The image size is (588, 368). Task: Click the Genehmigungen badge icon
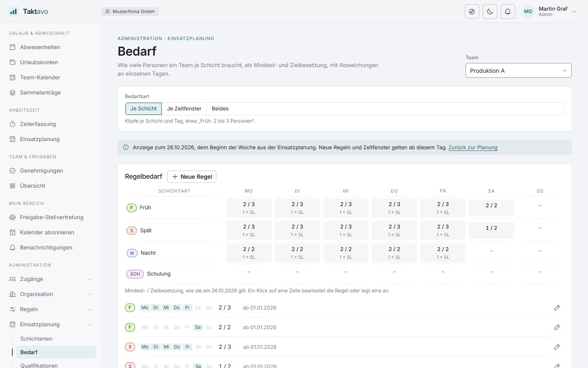click(13, 171)
